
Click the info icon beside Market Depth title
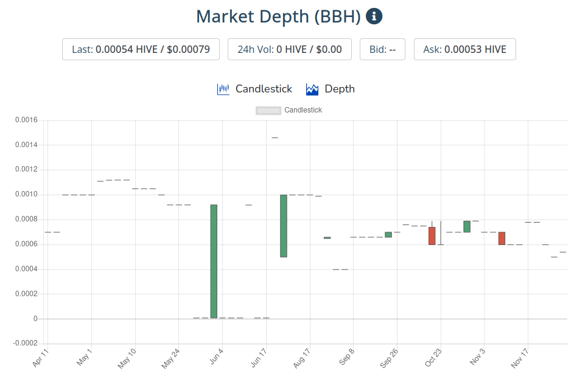[374, 16]
